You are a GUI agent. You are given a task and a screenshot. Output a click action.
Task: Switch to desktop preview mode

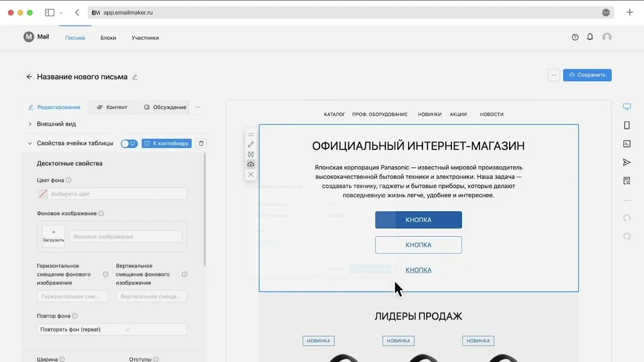[x=626, y=107]
